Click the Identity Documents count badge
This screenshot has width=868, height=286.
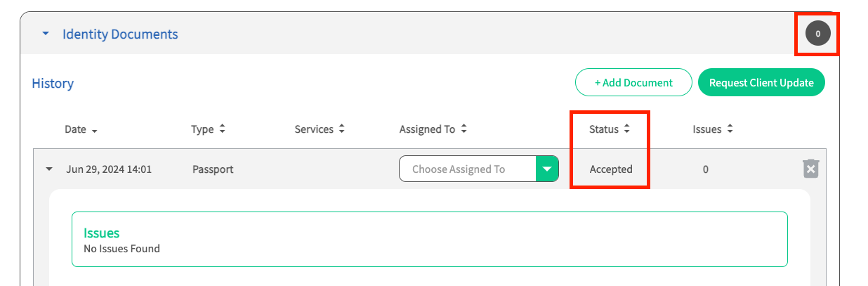tap(817, 33)
